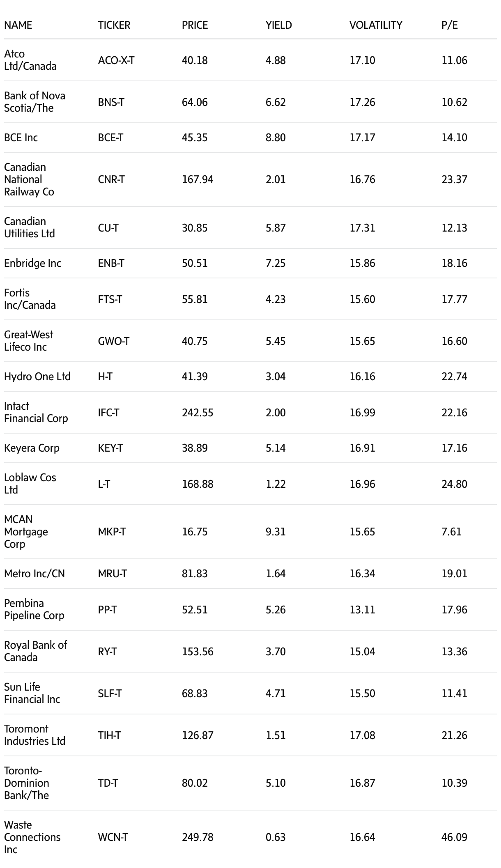Click Enbridge Inc row name
Viewport: 501px width, 868px height.
(32, 263)
